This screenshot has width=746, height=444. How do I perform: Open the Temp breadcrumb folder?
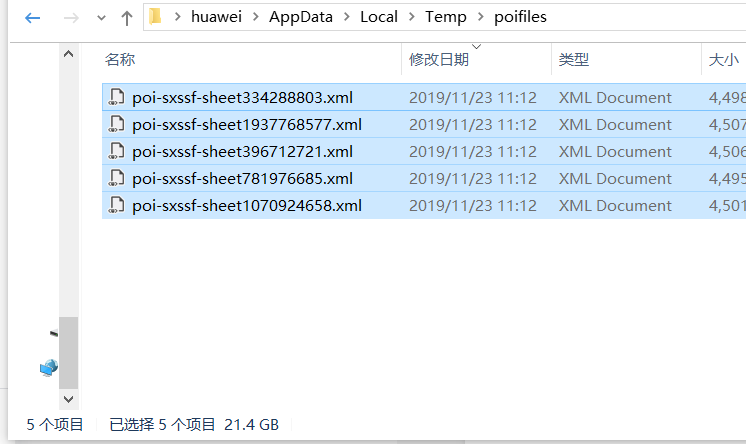[x=445, y=17]
